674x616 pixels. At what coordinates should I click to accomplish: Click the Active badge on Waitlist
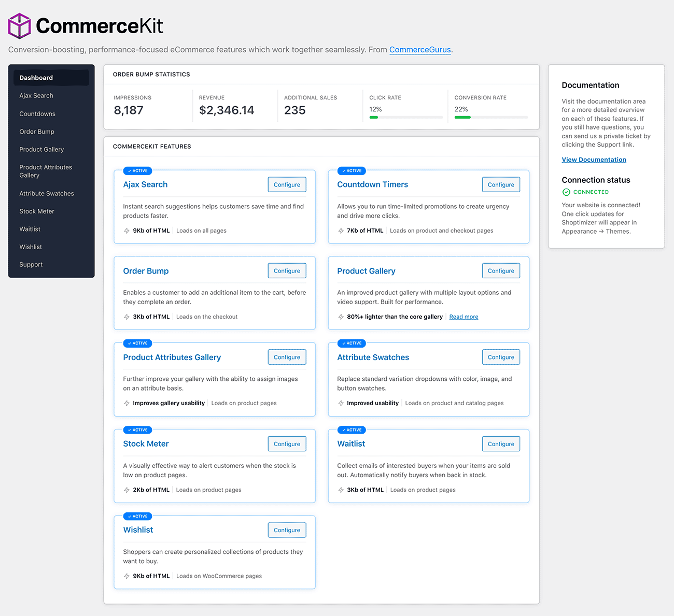(352, 429)
